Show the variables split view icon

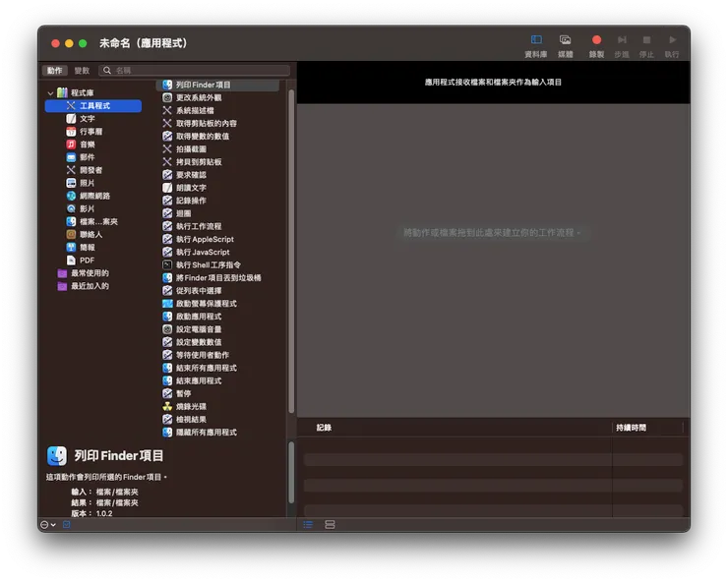click(x=331, y=525)
